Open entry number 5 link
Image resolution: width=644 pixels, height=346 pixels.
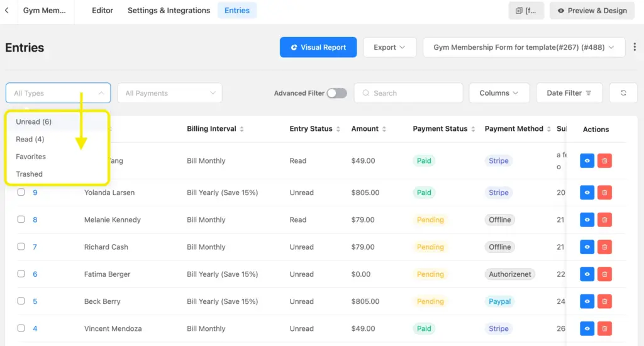pos(35,301)
